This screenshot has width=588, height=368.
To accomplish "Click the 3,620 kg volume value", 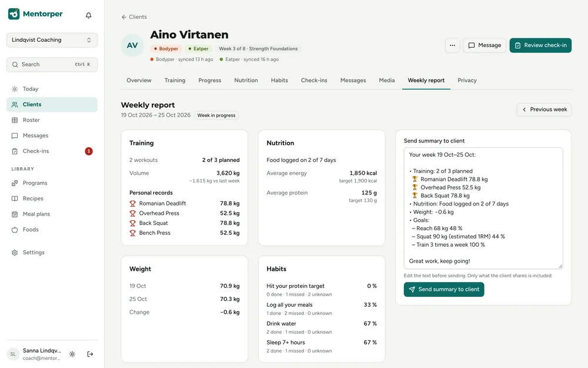I will 228,173.
